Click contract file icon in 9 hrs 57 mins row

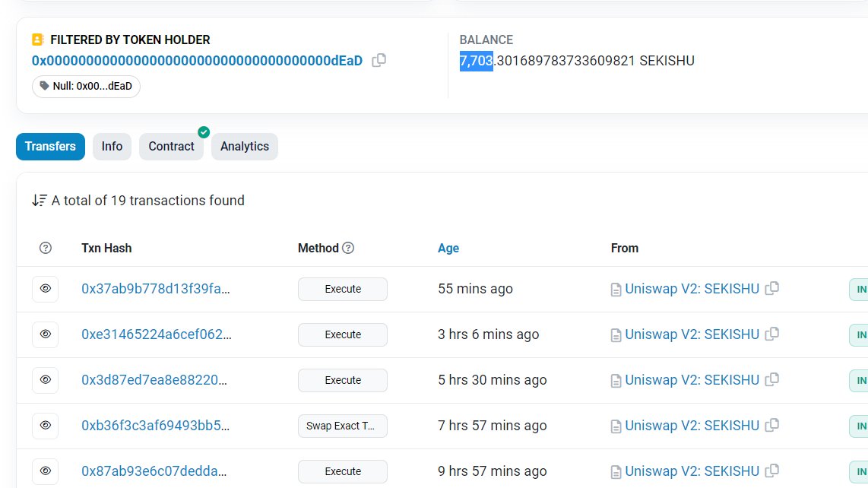click(616, 472)
